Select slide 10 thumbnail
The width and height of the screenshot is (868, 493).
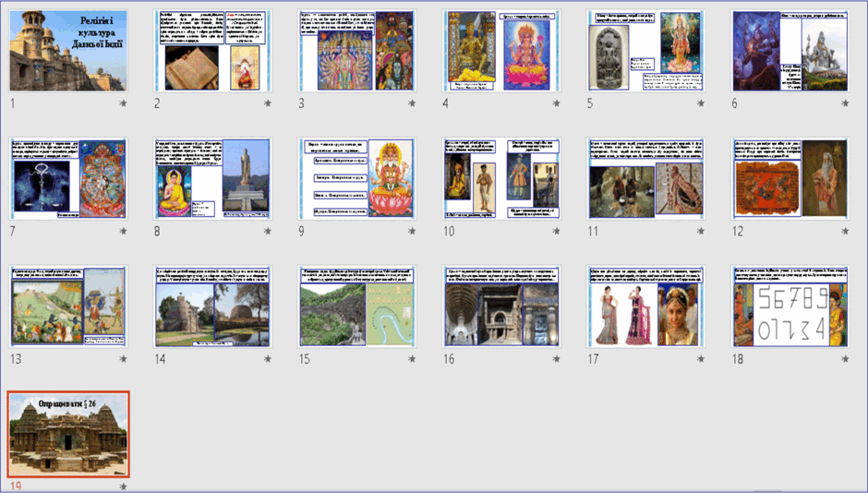coord(501,179)
